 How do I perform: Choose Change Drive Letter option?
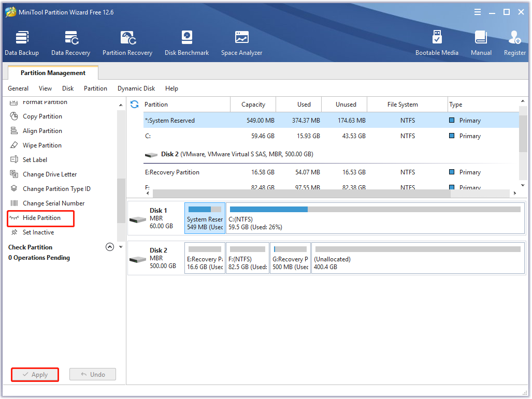coord(49,174)
